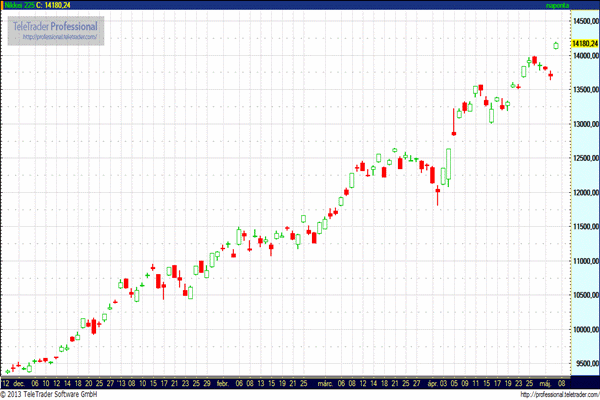The height and width of the screenshot is (400, 600).
Task: Click the tall green candle in early April
Action: (449, 167)
